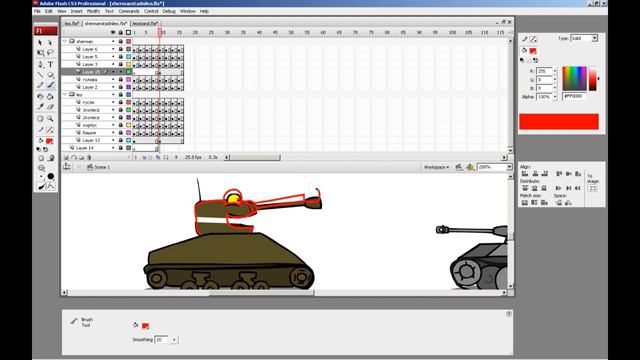Click the Edit Symbols icon in edit bar
The height and width of the screenshot is (360, 640).
pos(470,167)
